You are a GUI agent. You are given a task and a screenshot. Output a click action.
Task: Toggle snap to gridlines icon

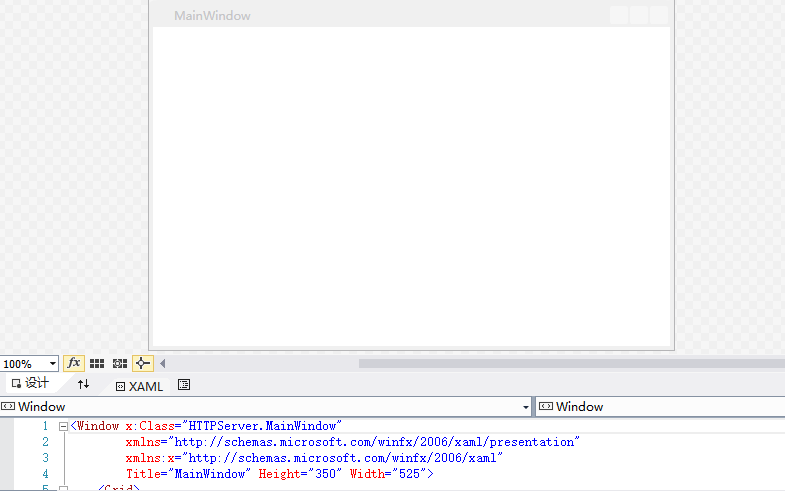tap(120, 364)
